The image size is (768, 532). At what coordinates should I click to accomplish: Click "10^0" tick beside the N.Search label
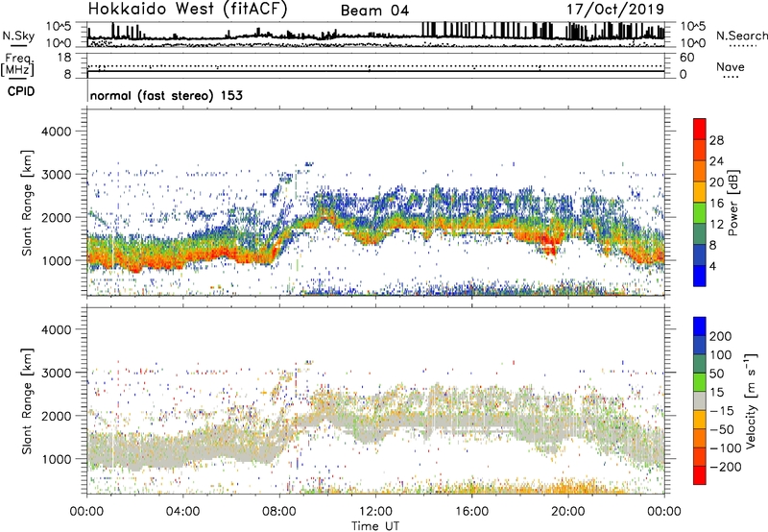(693, 43)
